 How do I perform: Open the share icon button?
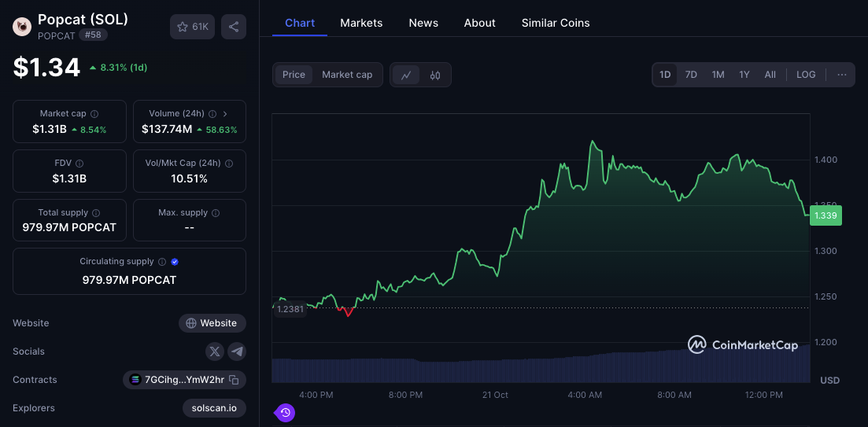234,27
